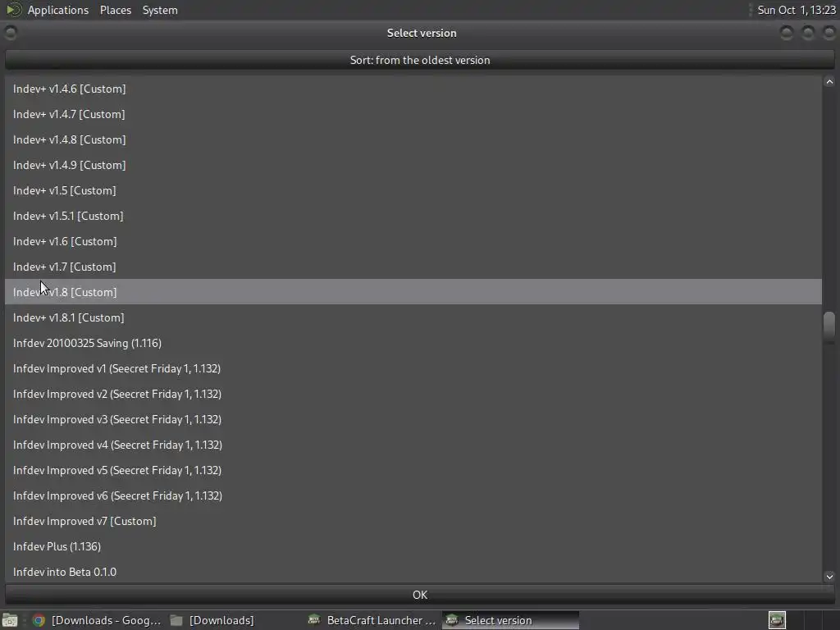Choose Infdev Improved v1 (Seecret Friday 1)
The width and height of the screenshot is (840, 630).
click(x=413, y=368)
